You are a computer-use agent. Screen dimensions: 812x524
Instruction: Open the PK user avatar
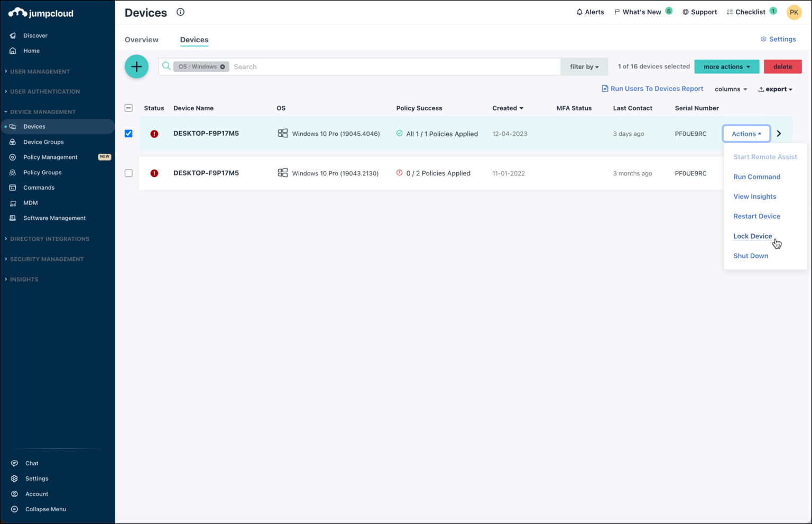coord(793,12)
